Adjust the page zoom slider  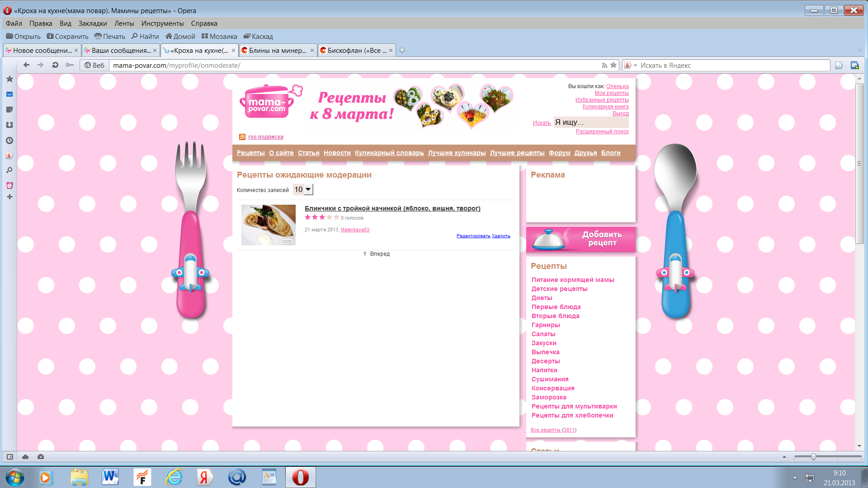click(x=813, y=457)
